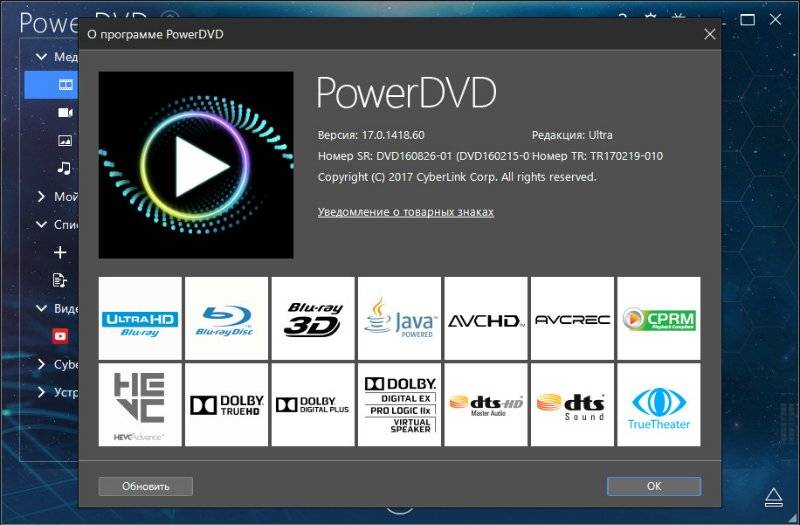Click the version text 17.0.1418.60
This screenshot has height=525, width=800.
point(393,135)
